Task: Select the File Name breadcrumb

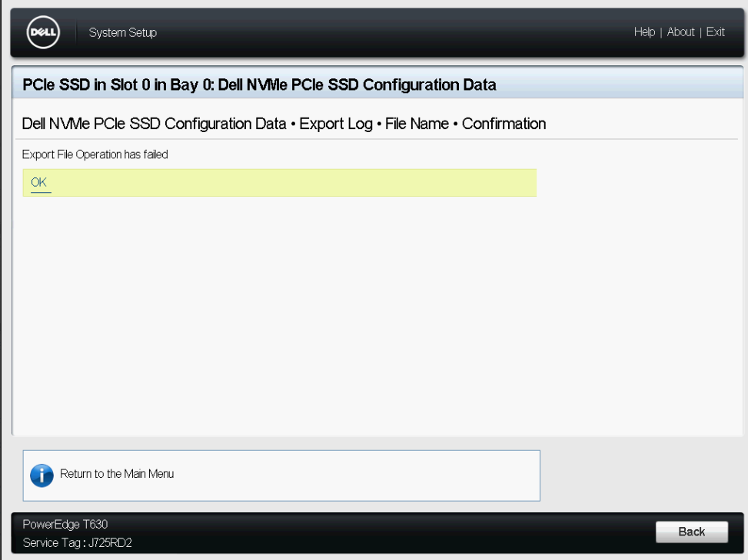Action: pos(417,124)
